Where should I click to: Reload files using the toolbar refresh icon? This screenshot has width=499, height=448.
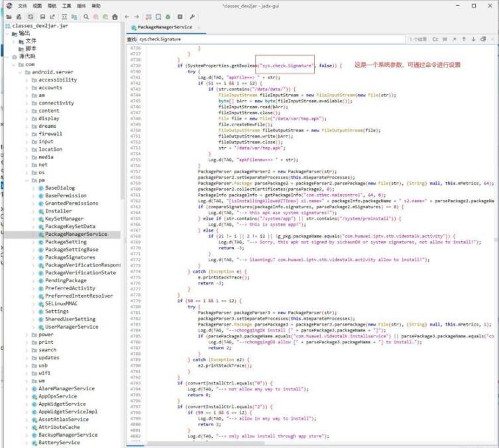[x=30, y=17]
